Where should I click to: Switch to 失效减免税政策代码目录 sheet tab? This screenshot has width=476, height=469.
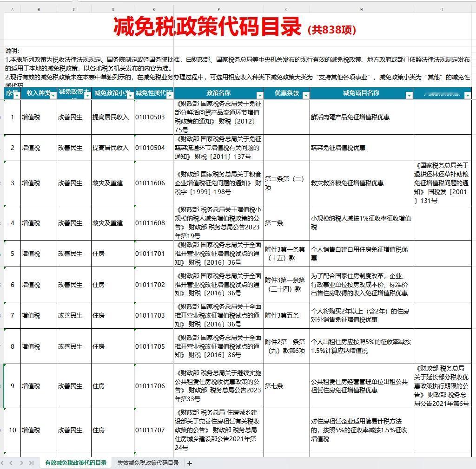click(x=148, y=463)
